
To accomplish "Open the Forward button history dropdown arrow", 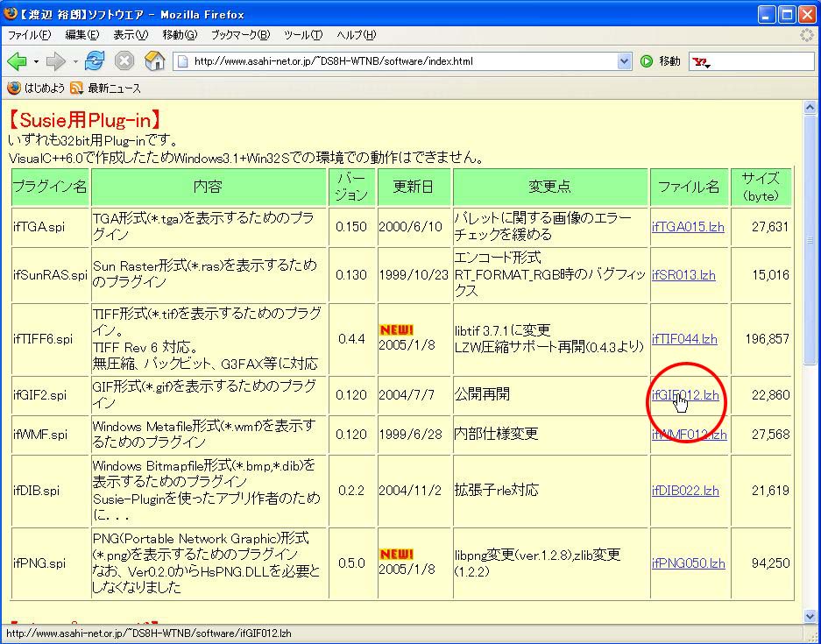I will point(75,62).
